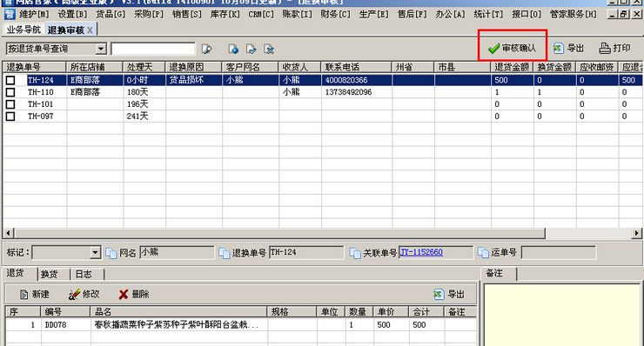The image size is (644, 346).
Task: Click copy icon next to 网名 field
Action: click(111, 253)
